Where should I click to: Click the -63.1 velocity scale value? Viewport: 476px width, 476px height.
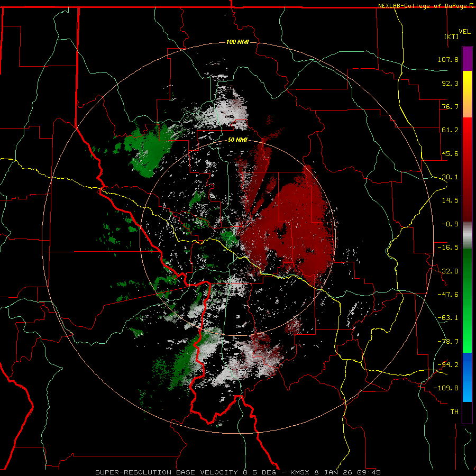pos(448,318)
